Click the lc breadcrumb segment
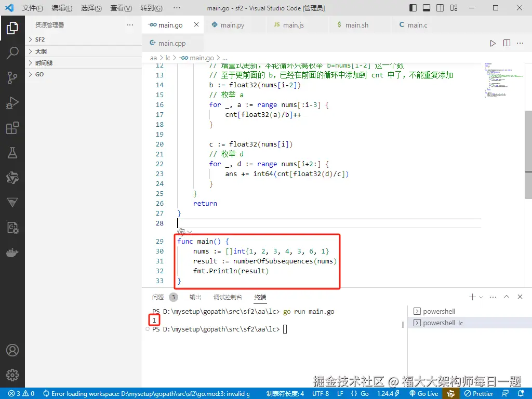Image resolution: width=532 pixels, height=399 pixels. click(x=168, y=58)
